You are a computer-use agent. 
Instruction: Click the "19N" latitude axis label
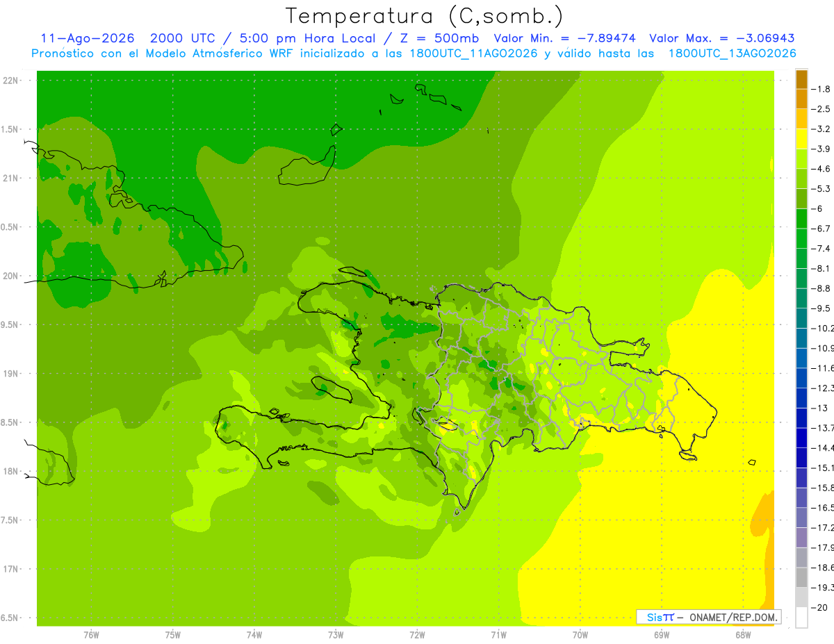[x=10, y=374]
